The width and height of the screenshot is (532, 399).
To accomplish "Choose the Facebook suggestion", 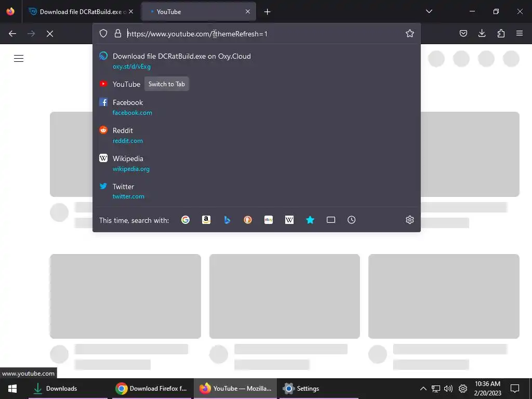I will coord(257,107).
